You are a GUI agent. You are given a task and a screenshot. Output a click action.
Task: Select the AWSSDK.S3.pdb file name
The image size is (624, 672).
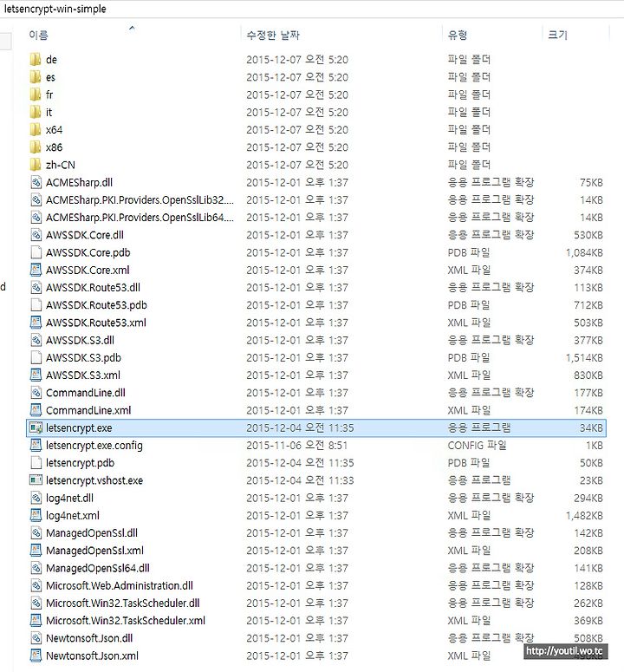83,358
